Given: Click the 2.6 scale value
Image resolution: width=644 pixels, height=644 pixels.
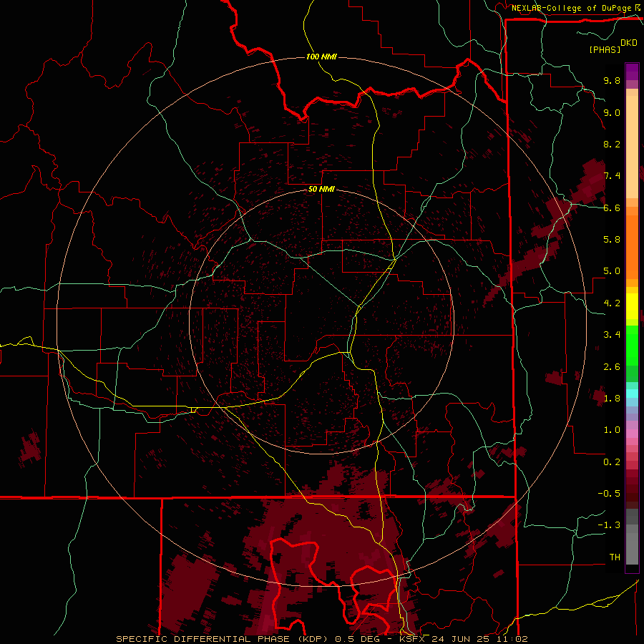Looking at the screenshot, I should tap(612, 367).
